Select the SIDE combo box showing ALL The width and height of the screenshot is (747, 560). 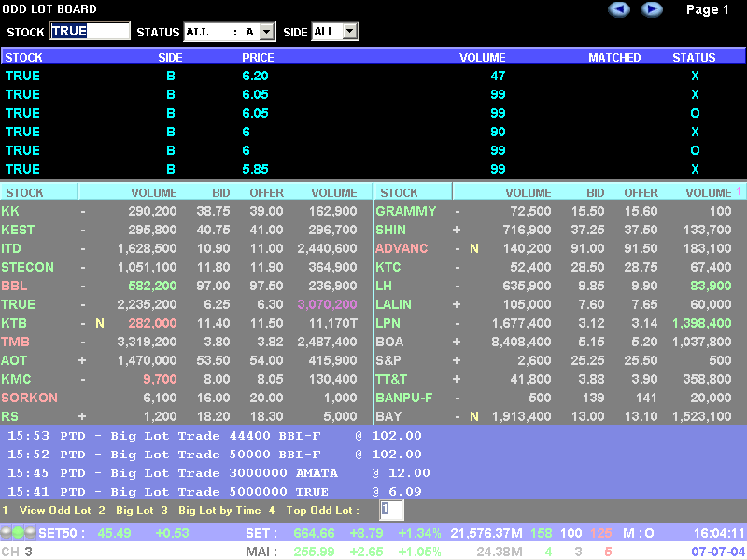(334, 32)
